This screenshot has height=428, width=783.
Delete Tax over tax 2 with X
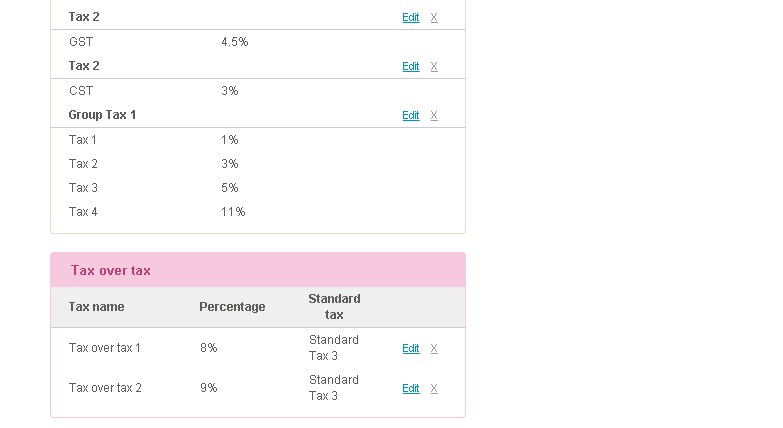434,389
